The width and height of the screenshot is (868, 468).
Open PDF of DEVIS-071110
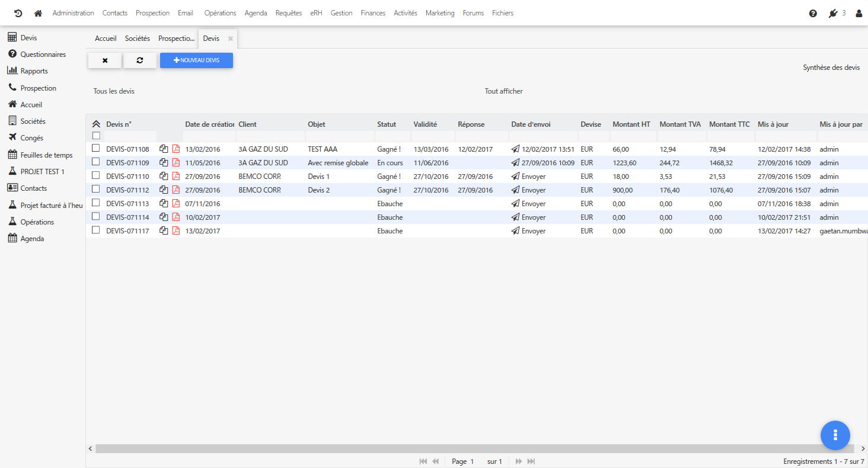[x=175, y=176]
